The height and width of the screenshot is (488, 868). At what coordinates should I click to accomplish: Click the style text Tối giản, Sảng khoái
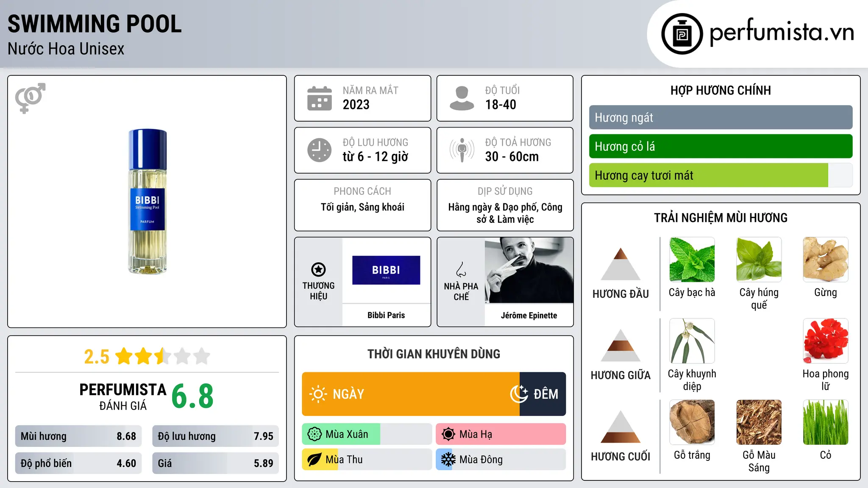pos(362,207)
